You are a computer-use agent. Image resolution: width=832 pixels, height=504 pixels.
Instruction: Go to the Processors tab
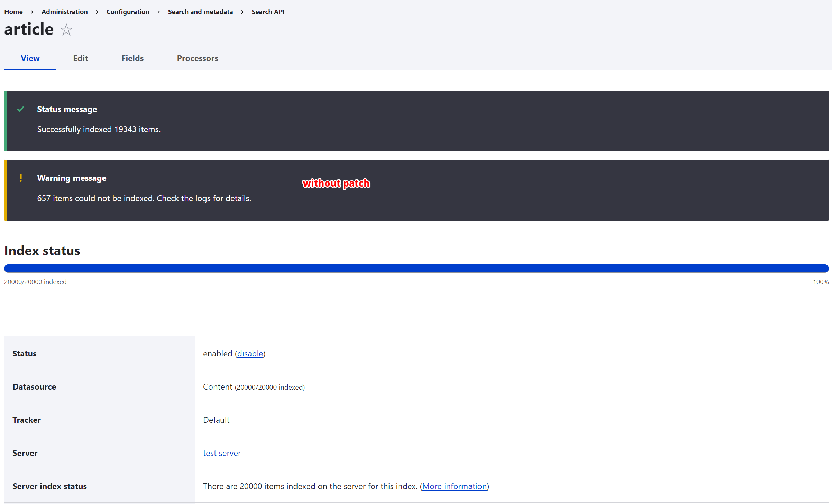198,58
